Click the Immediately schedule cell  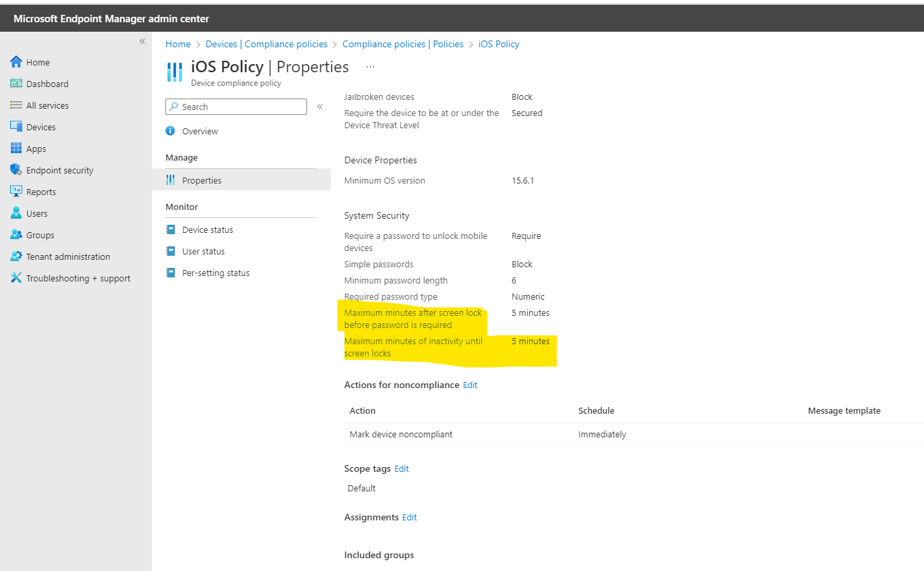coord(602,434)
